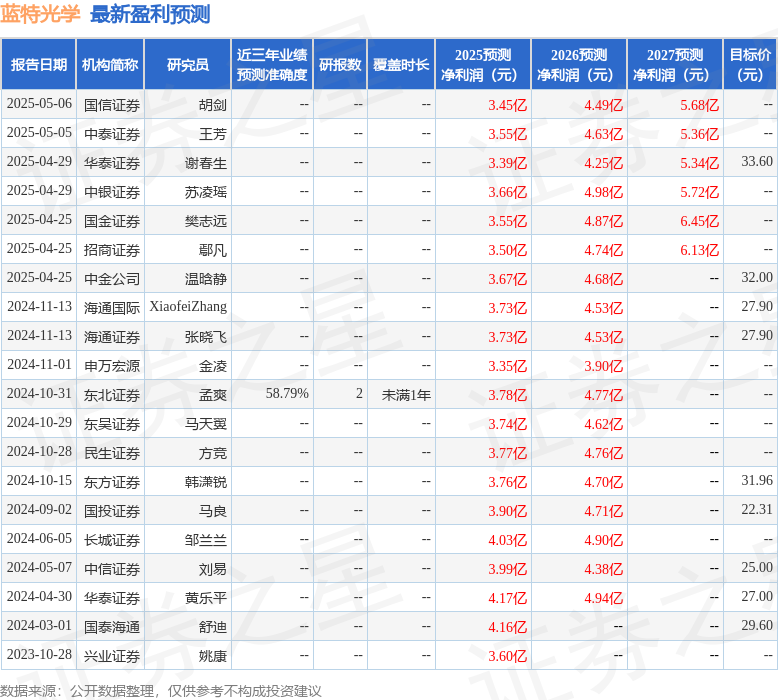This screenshot has height=700, width=778.
Task: Select the 机构简称 column header
Action: click(x=110, y=64)
